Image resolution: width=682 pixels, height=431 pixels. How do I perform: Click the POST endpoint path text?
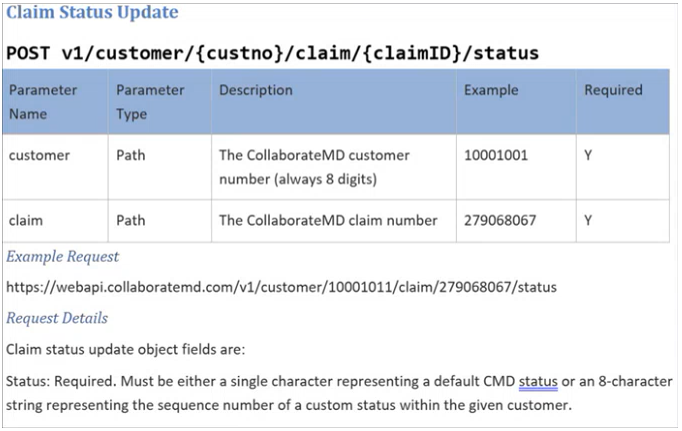pos(272,53)
